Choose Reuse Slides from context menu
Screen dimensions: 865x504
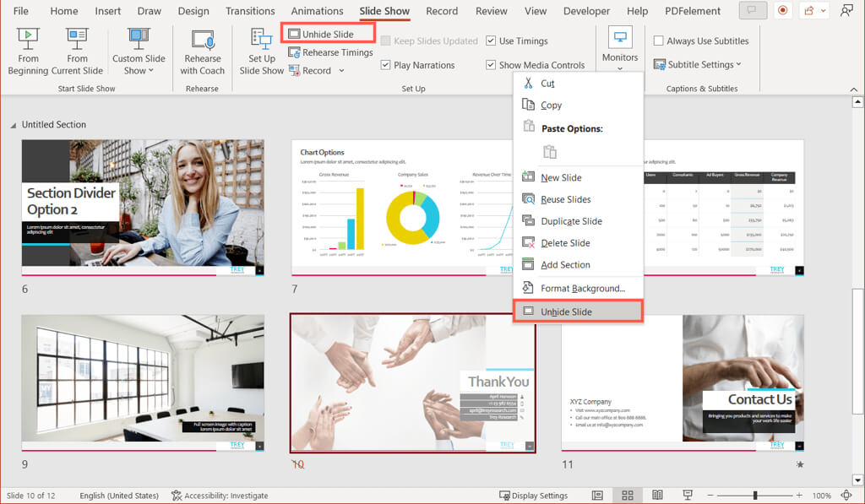(x=578, y=199)
